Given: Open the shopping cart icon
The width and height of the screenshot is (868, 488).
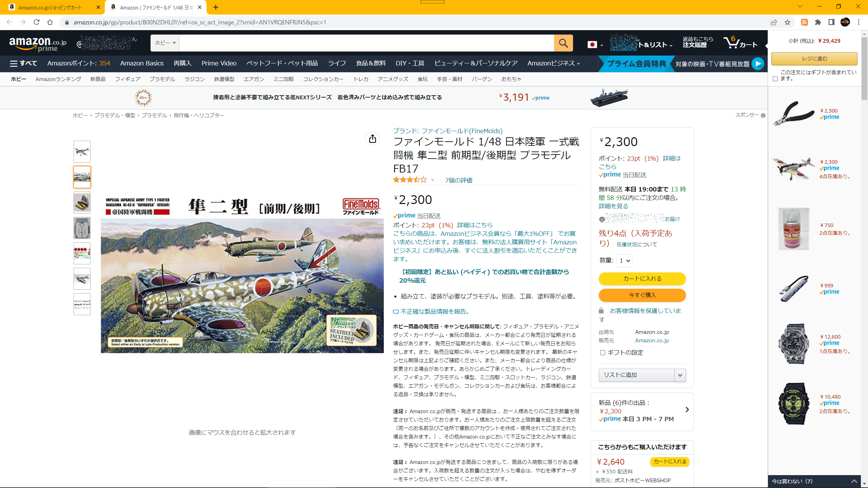Looking at the screenshot, I should pos(741,43).
